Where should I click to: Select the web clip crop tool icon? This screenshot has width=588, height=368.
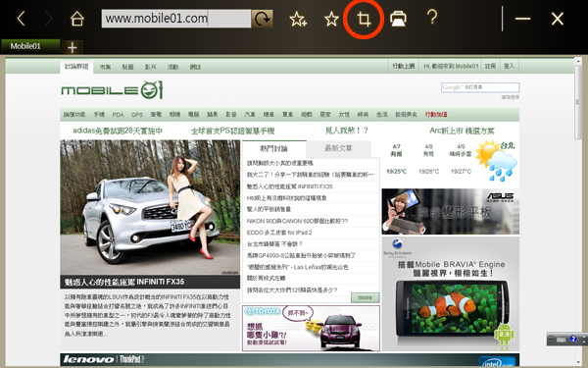point(364,19)
